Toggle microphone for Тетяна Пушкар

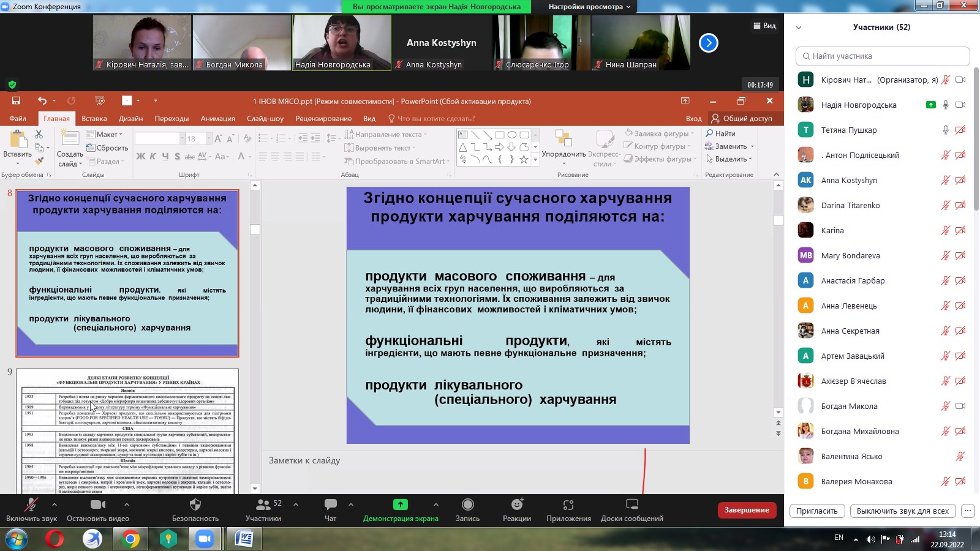pyautogui.click(x=945, y=130)
